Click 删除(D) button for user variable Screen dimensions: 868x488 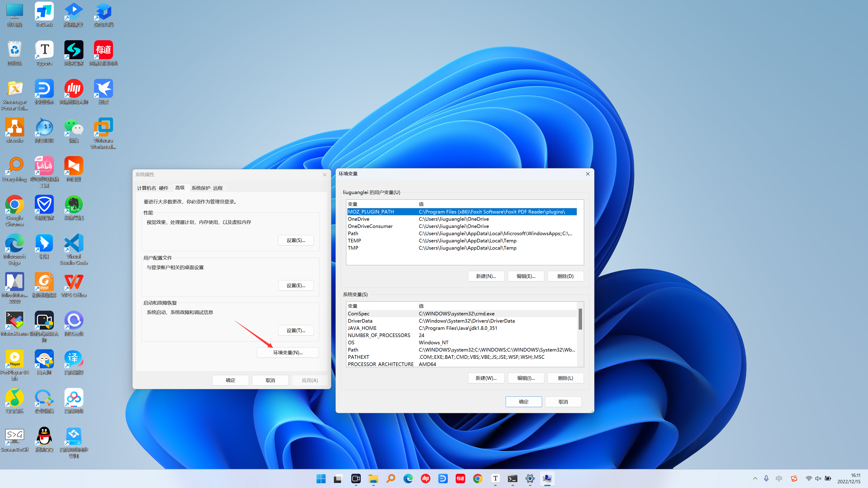[565, 276]
